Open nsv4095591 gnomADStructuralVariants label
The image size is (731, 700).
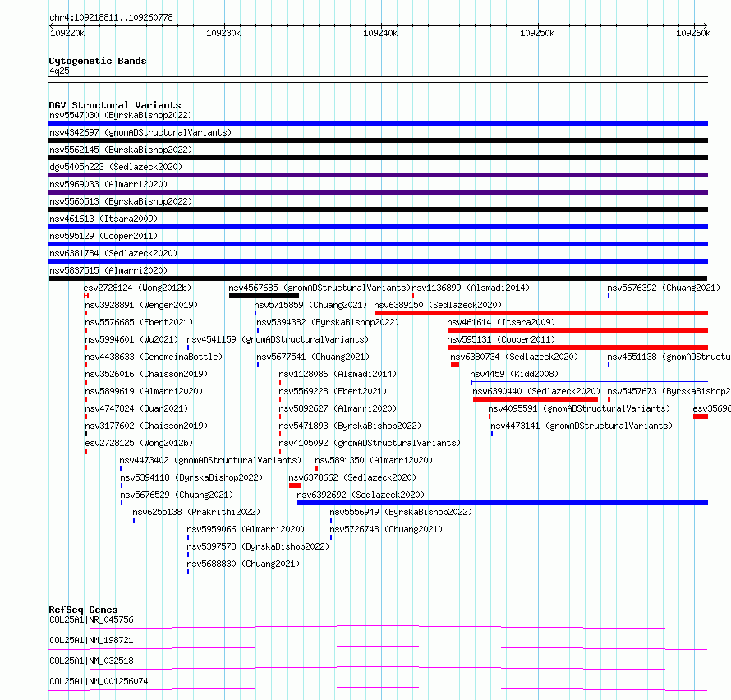(x=580, y=408)
